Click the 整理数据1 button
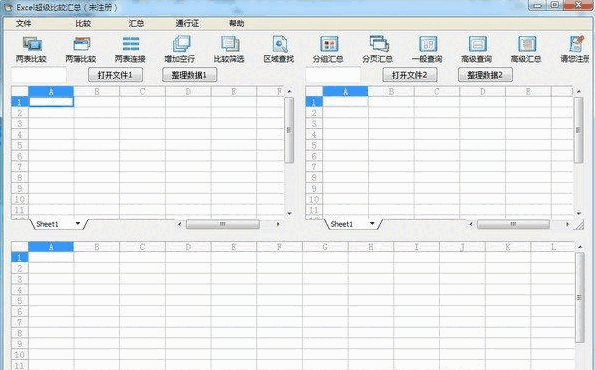 pos(189,75)
